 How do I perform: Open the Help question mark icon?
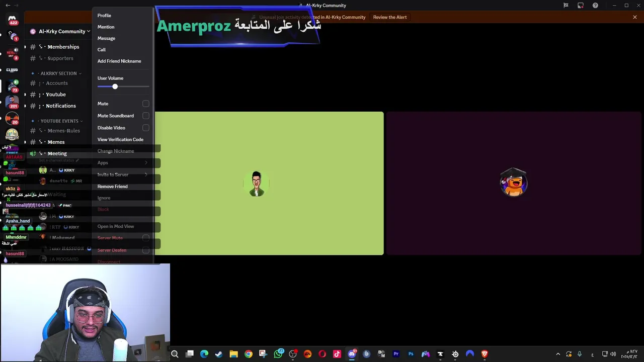(x=595, y=6)
